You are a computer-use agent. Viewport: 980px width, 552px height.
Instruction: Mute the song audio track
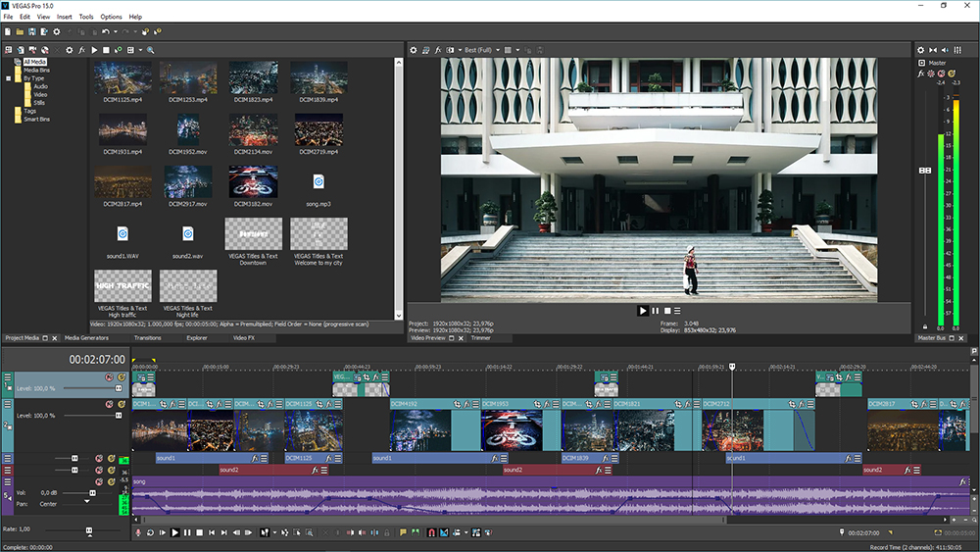99,482
